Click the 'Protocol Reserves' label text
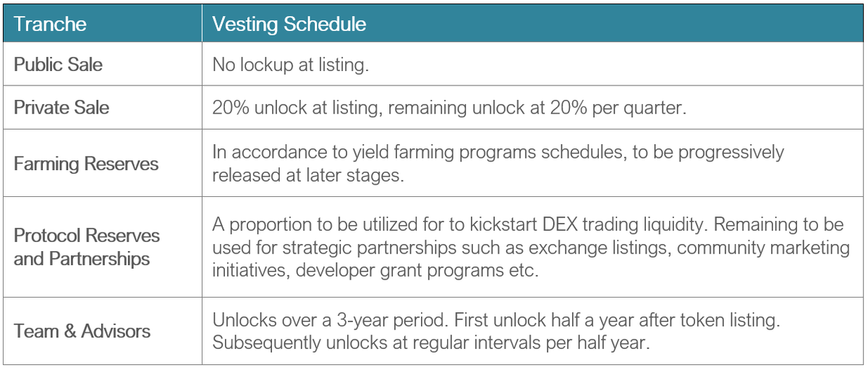The height and width of the screenshot is (370, 868). click(87, 235)
